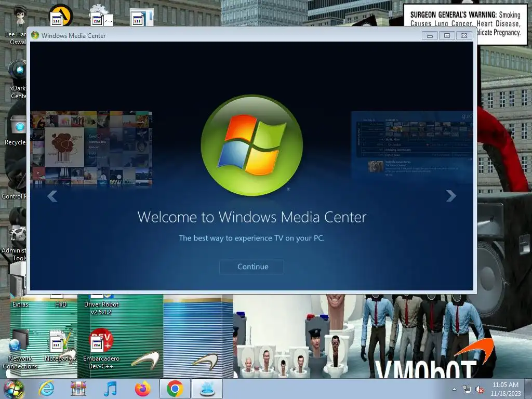This screenshot has height=399, width=532.
Task: Click the Windows Media Center orb logo
Action: coord(252,145)
